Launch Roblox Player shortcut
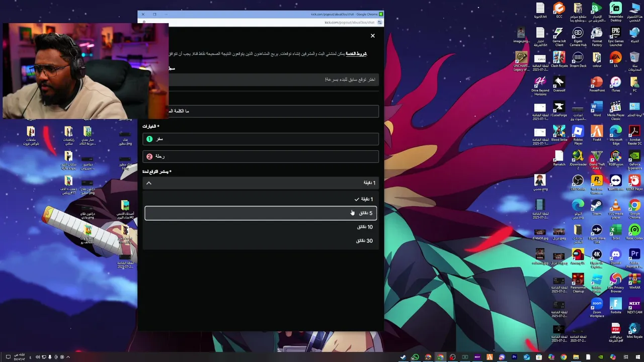The width and height of the screenshot is (644, 362). tap(578, 135)
